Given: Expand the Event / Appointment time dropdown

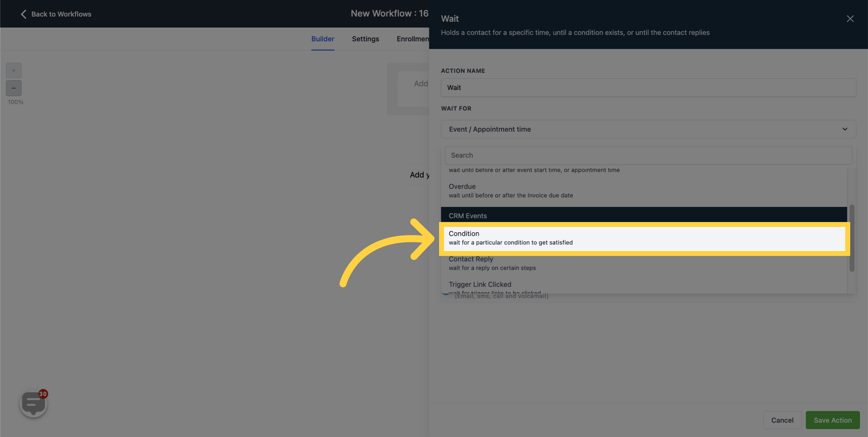Looking at the screenshot, I should pyautogui.click(x=648, y=129).
